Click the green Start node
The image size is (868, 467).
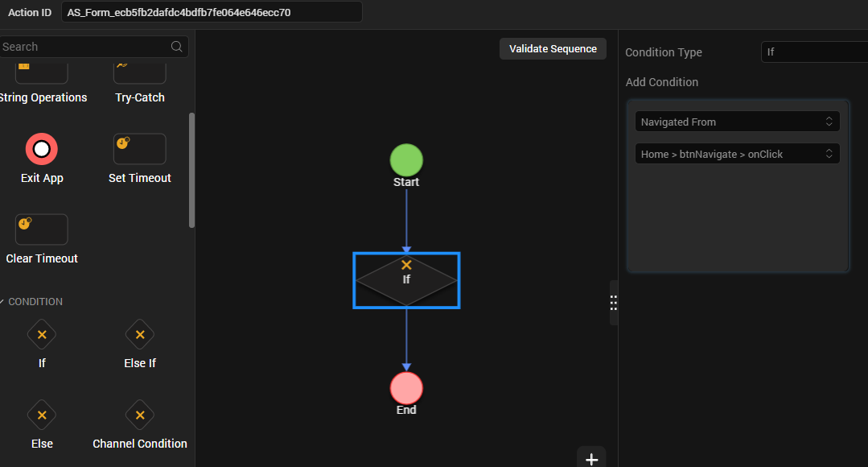(x=406, y=160)
